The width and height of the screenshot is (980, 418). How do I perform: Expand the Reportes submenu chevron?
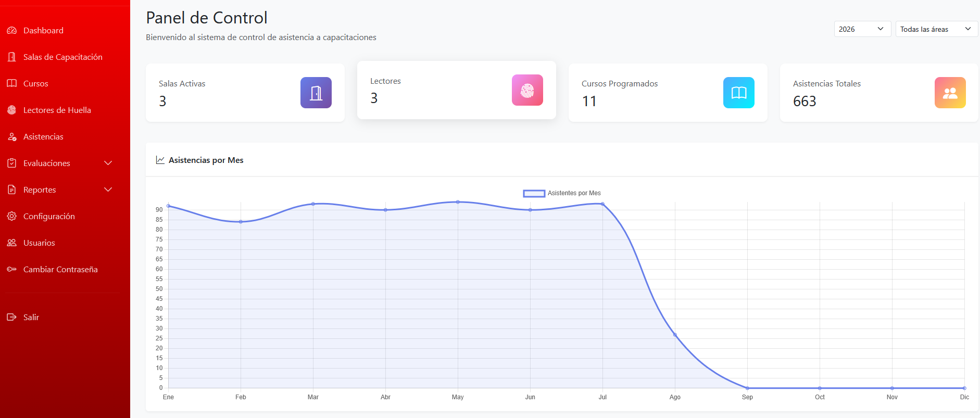108,189
